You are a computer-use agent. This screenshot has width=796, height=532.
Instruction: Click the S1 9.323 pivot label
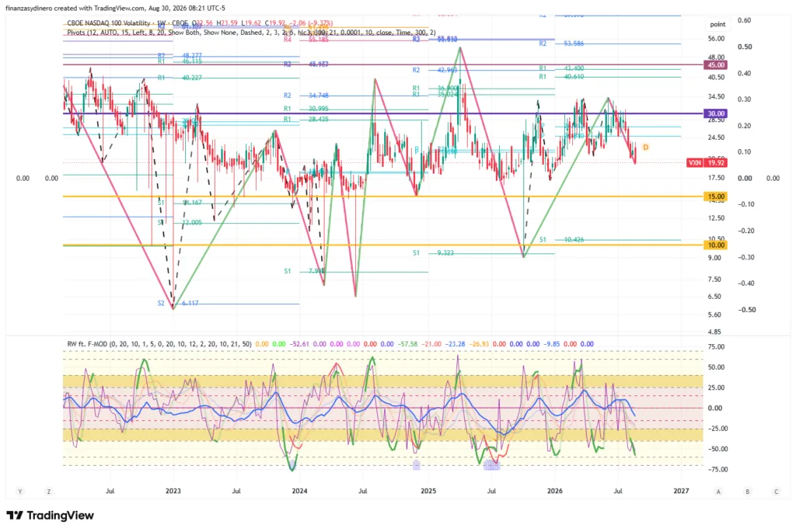[433, 252]
